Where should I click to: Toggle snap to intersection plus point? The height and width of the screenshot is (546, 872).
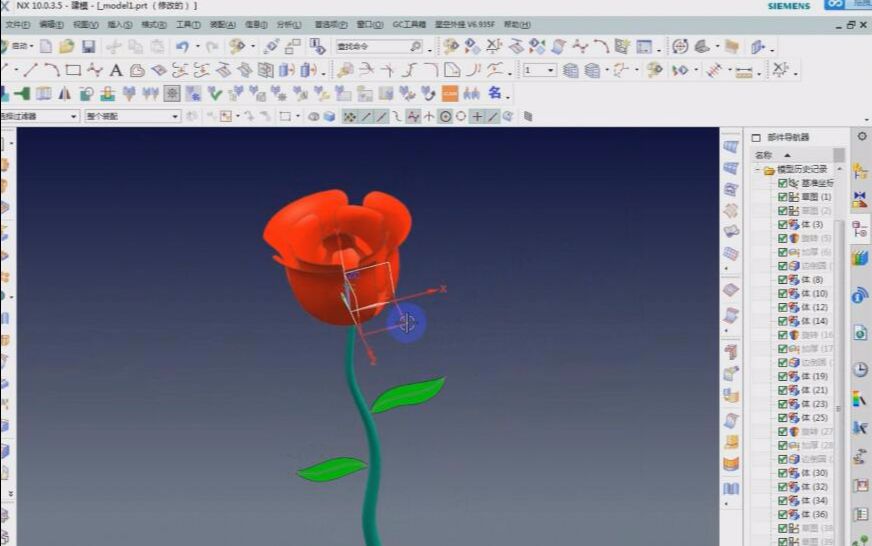tap(477, 116)
